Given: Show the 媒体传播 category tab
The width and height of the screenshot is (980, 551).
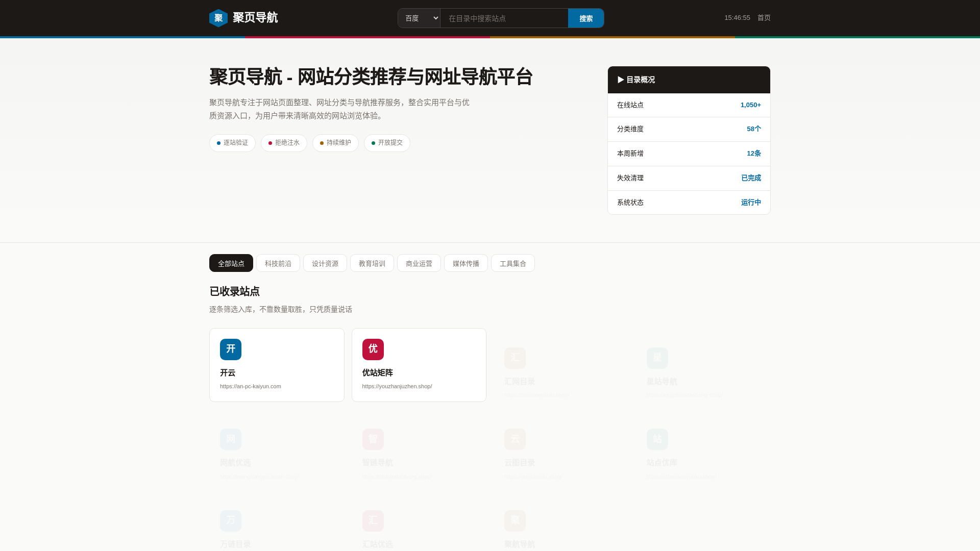Looking at the screenshot, I should (466, 263).
